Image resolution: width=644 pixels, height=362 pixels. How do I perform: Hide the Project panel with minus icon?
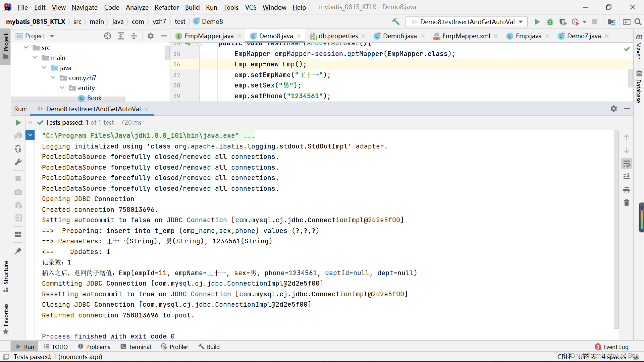[x=164, y=36]
